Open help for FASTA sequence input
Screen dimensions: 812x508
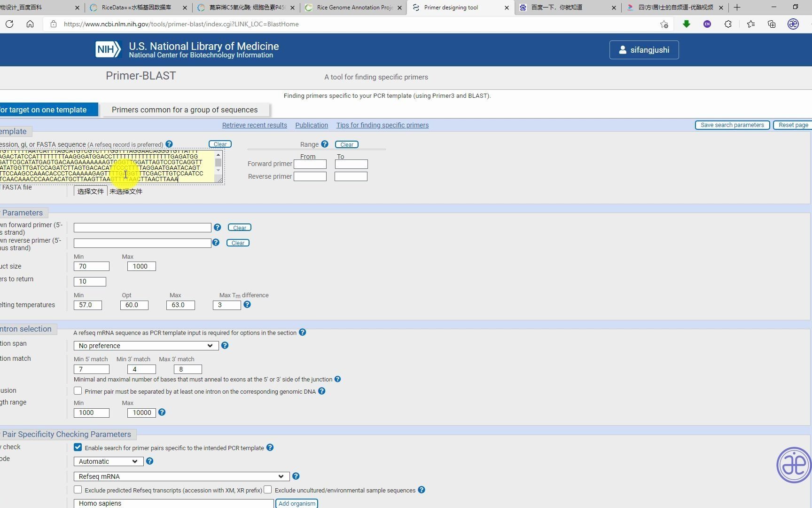coord(169,144)
